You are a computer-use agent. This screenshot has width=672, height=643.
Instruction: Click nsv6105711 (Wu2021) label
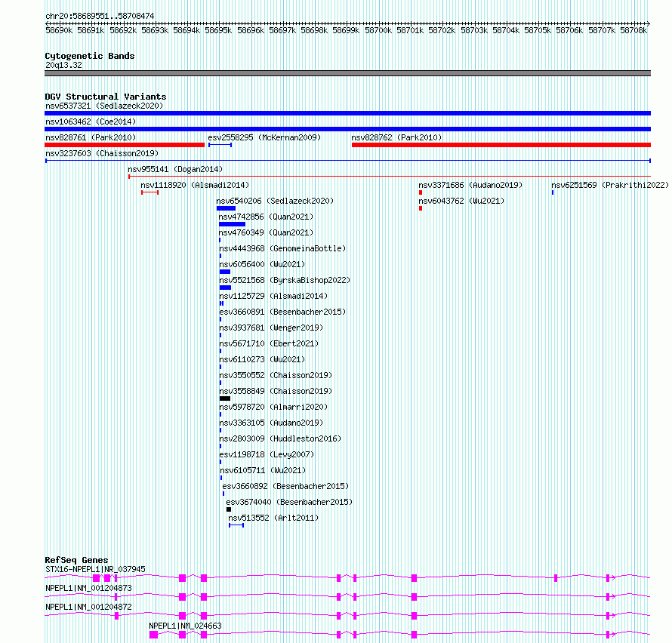pos(263,470)
